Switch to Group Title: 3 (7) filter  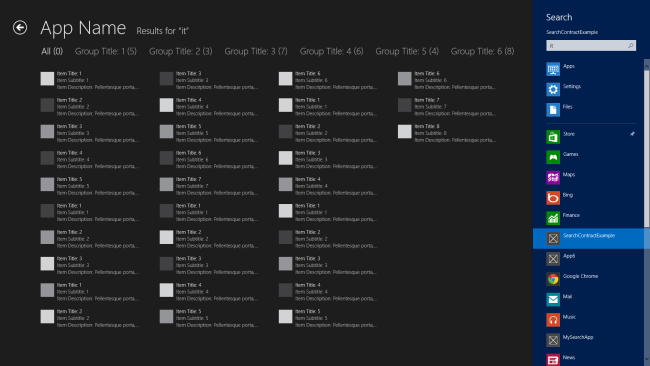click(x=256, y=51)
